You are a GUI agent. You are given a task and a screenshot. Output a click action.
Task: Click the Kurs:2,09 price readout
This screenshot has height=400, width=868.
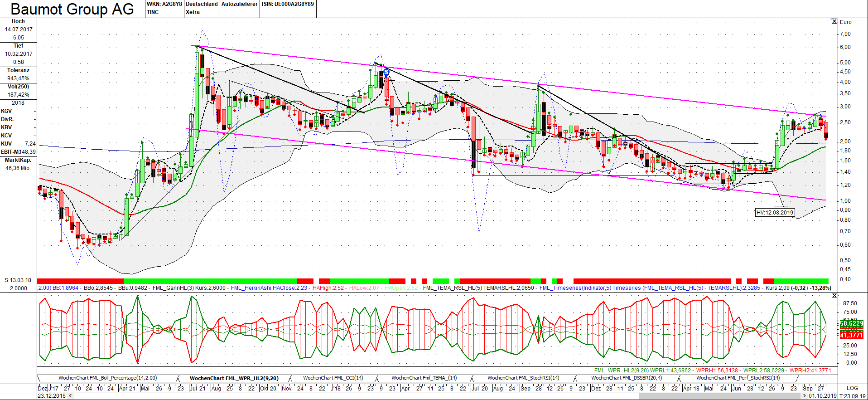click(778, 288)
